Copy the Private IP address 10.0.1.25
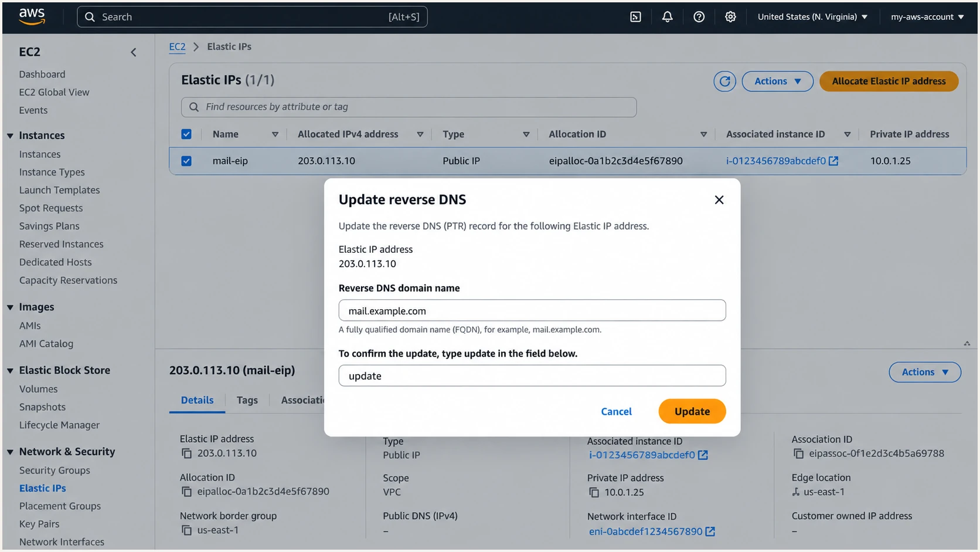980x552 pixels. pyautogui.click(x=594, y=493)
